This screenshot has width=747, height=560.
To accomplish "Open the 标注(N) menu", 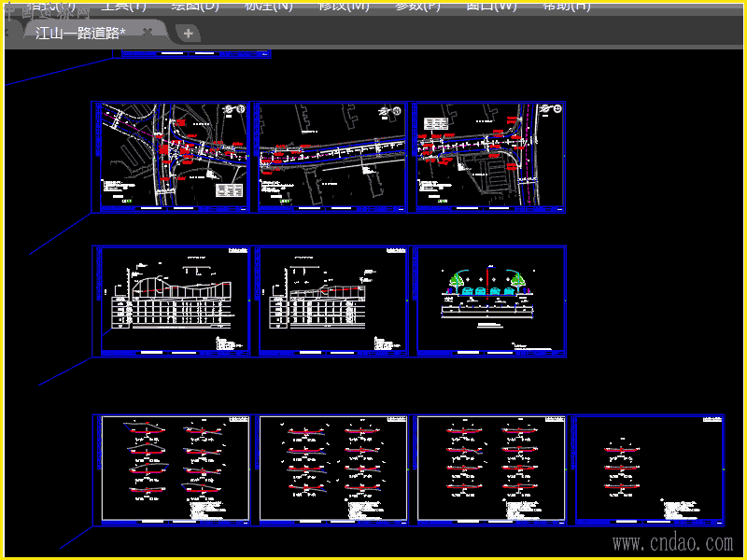I will point(269,7).
